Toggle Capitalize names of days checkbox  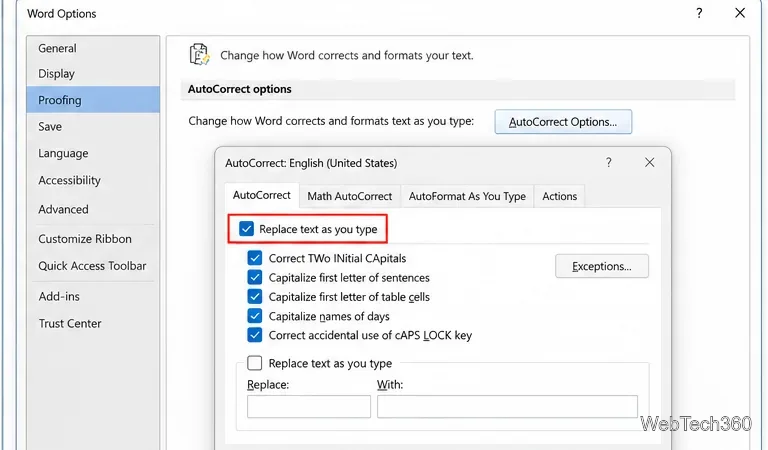point(255,316)
